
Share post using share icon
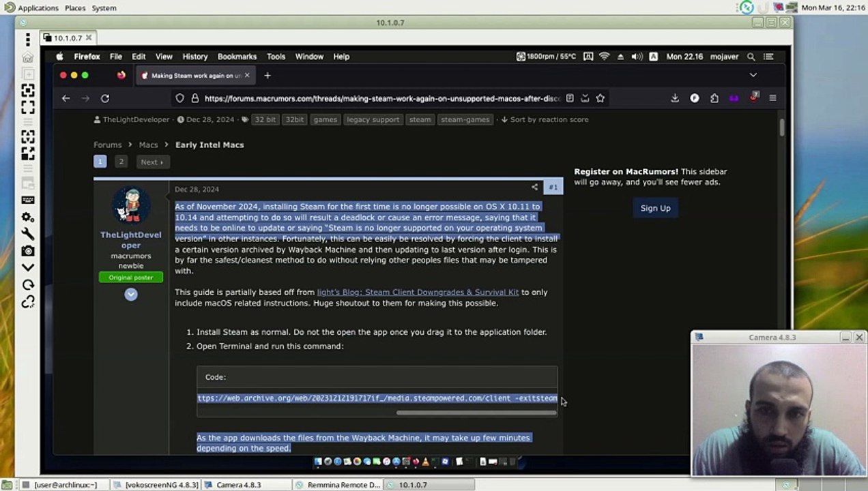[534, 187]
